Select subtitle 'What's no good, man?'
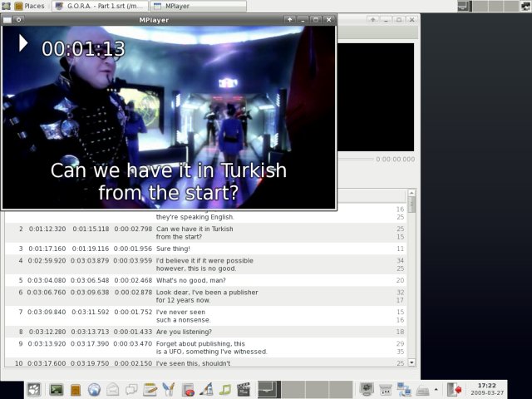This screenshot has height=399, width=532. pyautogui.click(x=205, y=281)
